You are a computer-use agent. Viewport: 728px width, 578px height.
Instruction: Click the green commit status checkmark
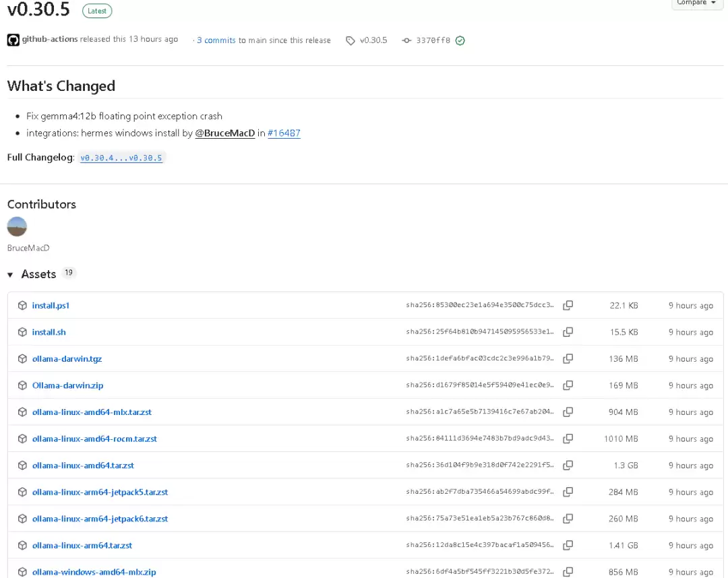point(460,40)
